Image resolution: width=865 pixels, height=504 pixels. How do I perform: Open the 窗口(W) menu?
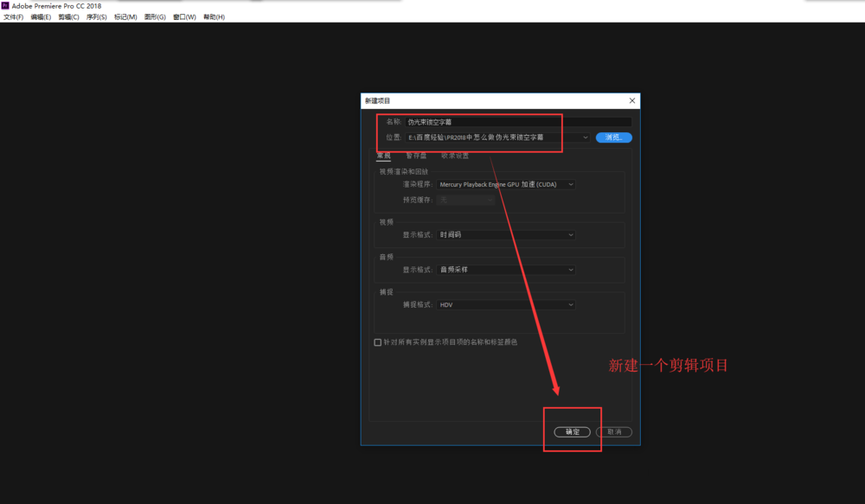pyautogui.click(x=185, y=17)
